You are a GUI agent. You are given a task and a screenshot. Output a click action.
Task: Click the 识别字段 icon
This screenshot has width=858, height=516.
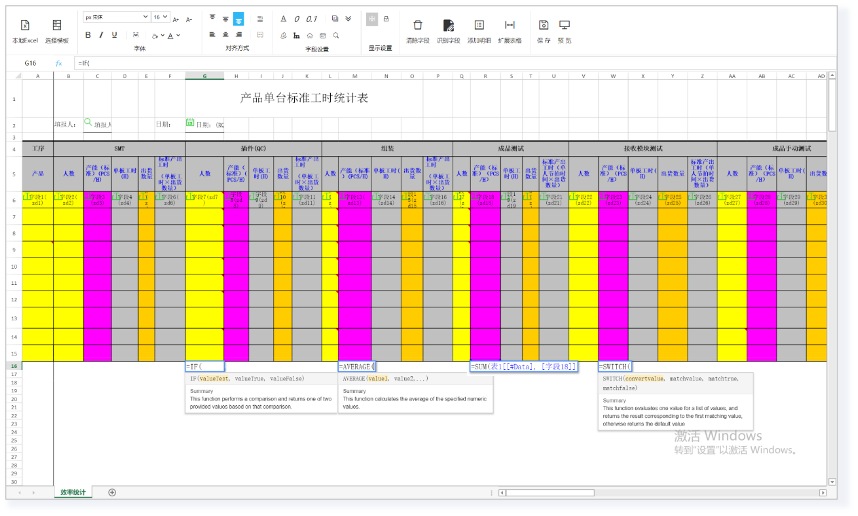pyautogui.click(x=447, y=26)
